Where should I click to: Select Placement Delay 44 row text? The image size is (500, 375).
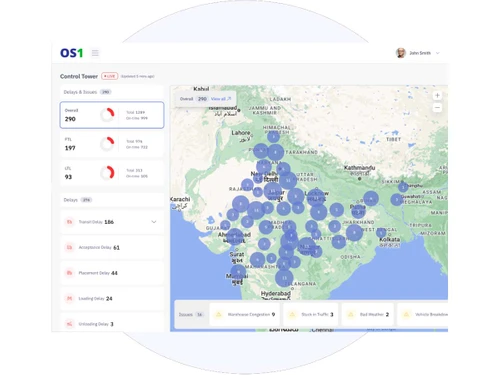tap(98, 273)
